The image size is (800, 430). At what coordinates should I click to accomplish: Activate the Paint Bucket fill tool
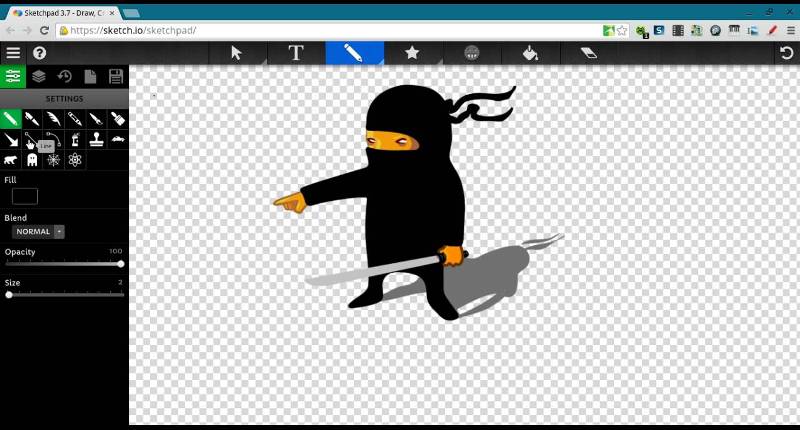point(530,53)
